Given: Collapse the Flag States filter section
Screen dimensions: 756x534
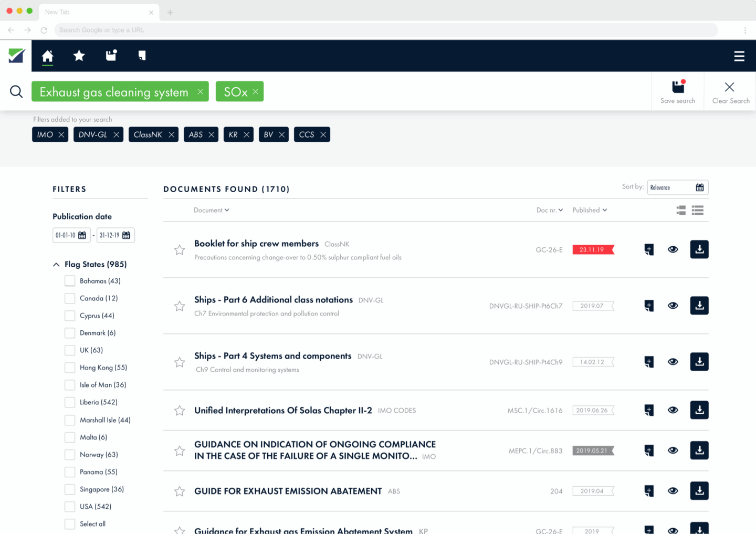Looking at the screenshot, I should point(56,265).
